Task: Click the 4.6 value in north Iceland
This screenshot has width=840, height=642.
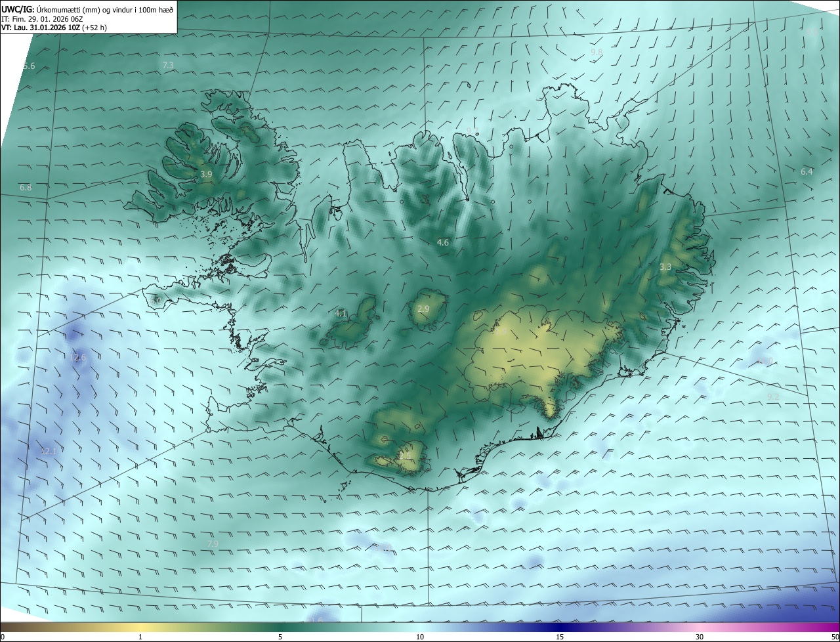Action: 443,242
